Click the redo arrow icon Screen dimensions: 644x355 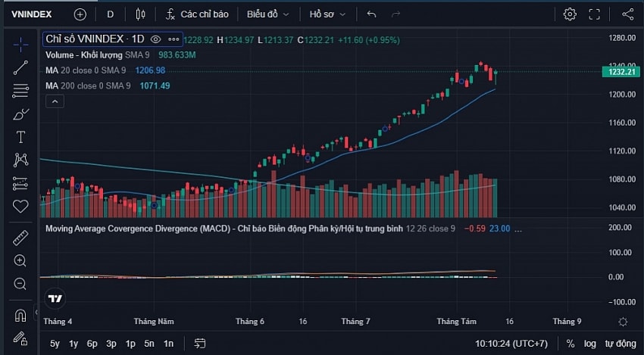click(x=395, y=14)
